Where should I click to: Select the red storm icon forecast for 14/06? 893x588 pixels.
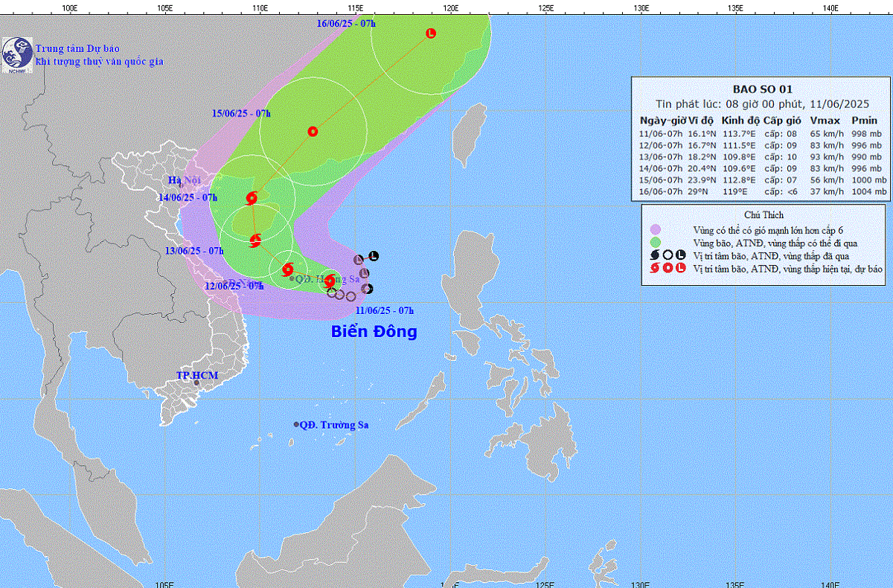(x=252, y=198)
